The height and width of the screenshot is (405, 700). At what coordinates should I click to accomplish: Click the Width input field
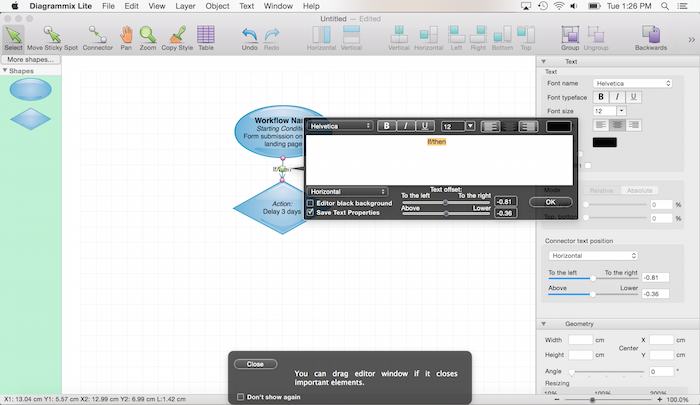(x=580, y=340)
